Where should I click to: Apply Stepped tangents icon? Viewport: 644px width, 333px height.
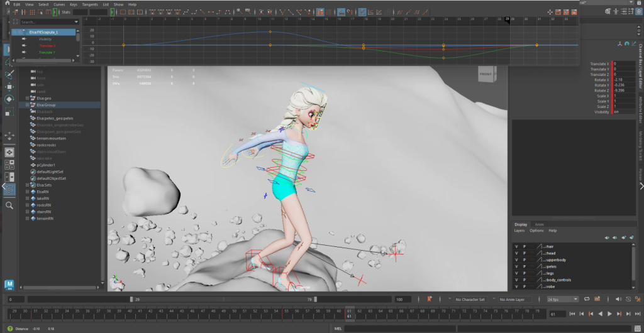pos(219,13)
